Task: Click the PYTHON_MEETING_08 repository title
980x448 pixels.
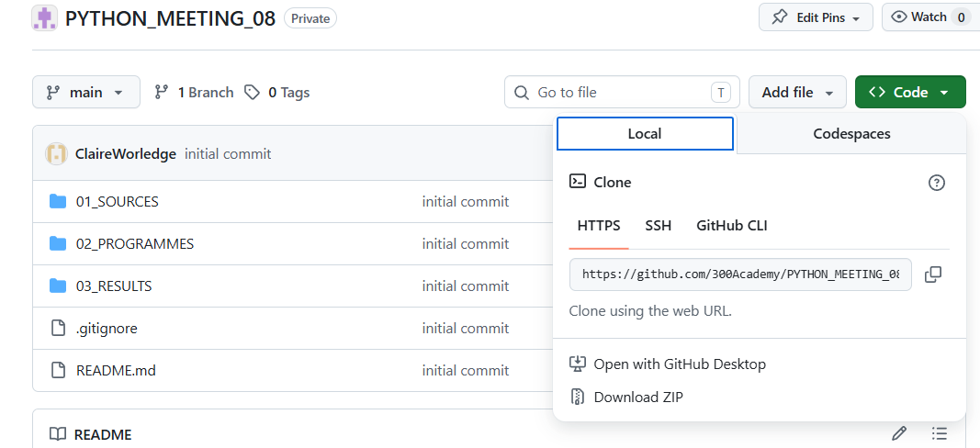Action: (170, 18)
